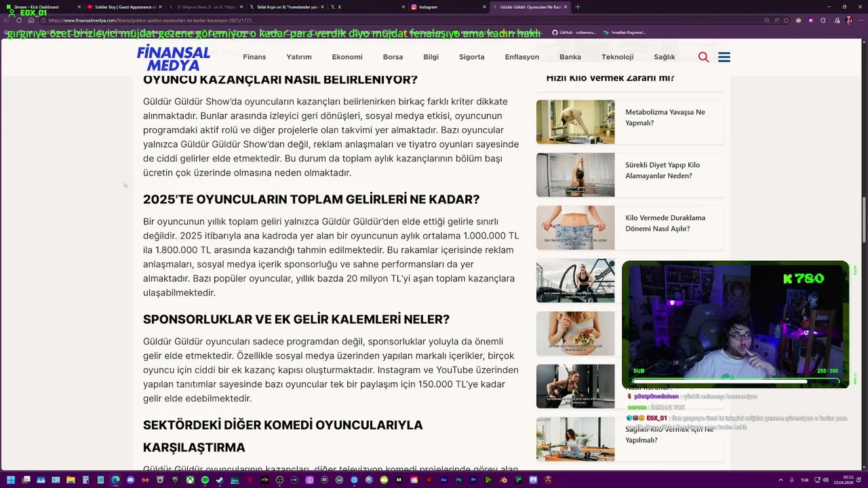The image size is (868, 488).
Task: Launch Premiere Pro from the taskbar
Action: point(473,480)
